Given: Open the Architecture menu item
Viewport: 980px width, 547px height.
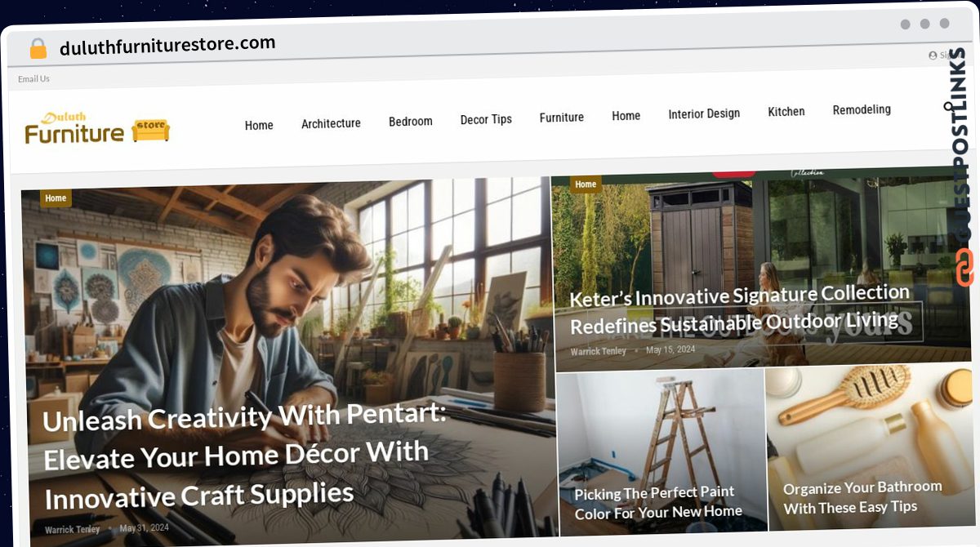Looking at the screenshot, I should pyautogui.click(x=331, y=123).
